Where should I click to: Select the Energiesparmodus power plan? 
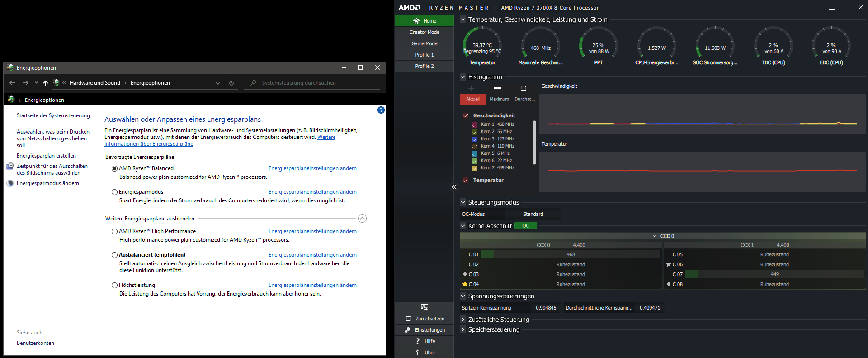114,192
